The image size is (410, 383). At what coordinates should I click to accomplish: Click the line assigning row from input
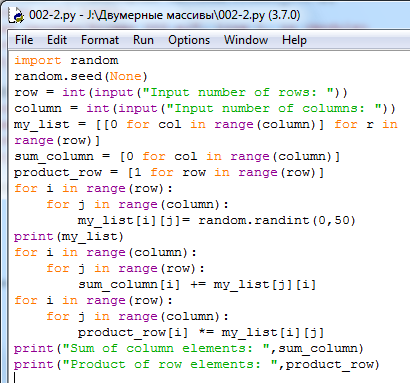click(181, 92)
